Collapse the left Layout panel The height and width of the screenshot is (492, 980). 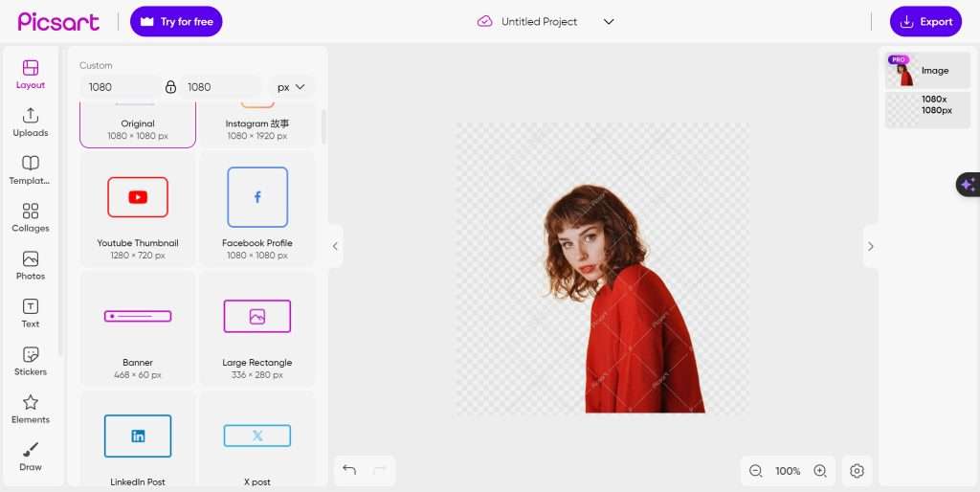pos(335,246)
